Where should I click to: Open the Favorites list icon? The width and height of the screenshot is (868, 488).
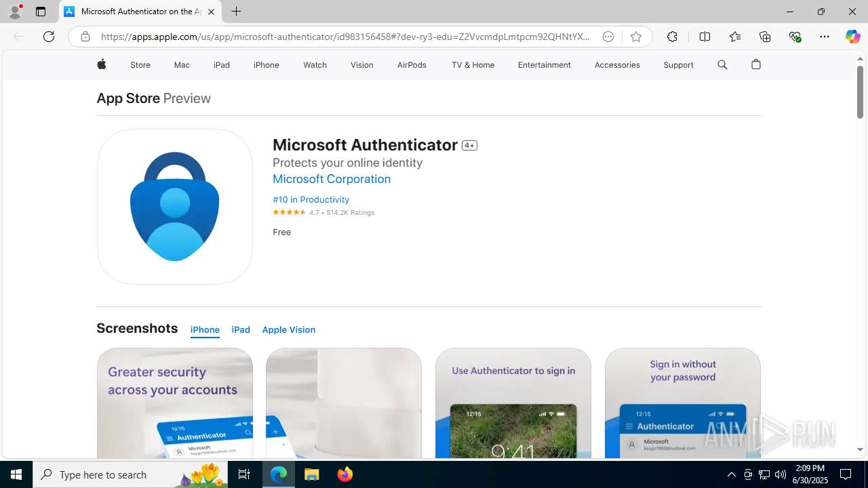[x=735, y=37]
